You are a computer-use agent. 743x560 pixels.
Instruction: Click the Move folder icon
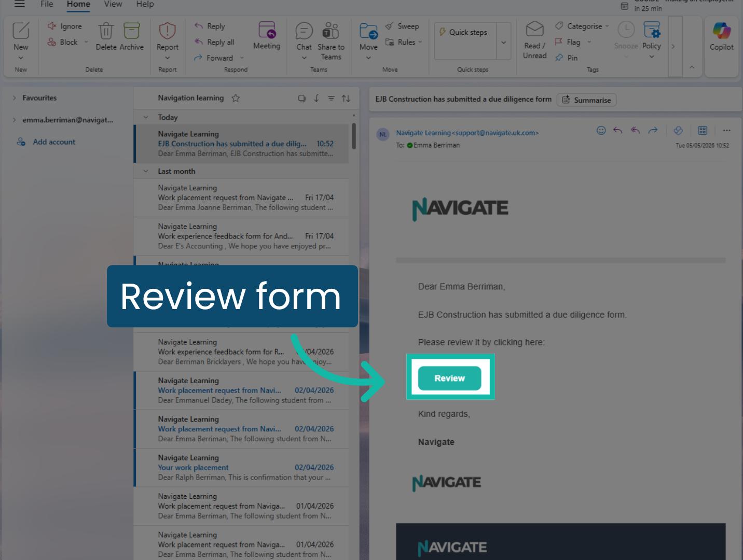(368, 31)
